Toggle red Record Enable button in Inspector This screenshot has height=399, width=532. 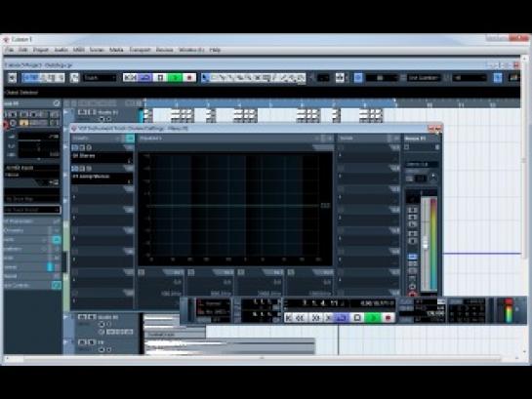click(6, 125)
